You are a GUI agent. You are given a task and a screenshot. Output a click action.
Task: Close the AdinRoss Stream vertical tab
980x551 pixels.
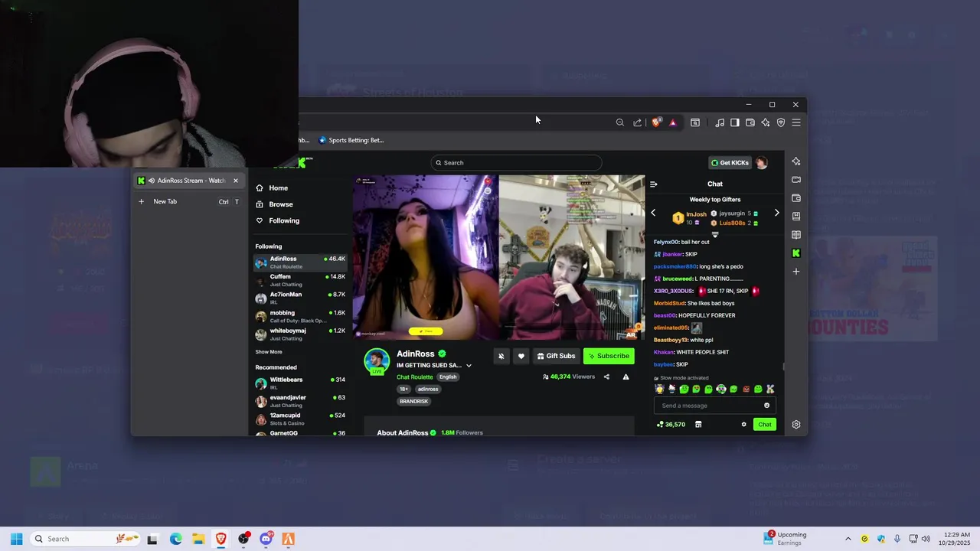click(235, 181)
